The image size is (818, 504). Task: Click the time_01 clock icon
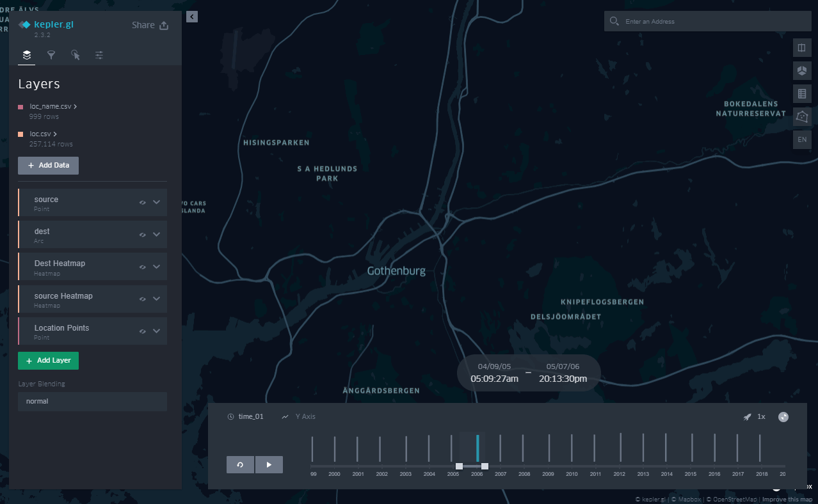tap(231, 416)
